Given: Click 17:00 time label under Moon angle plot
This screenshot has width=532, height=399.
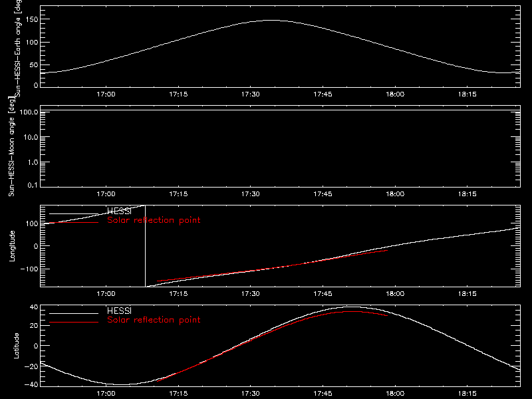Looking at the screenshot, I should tap(106, 194).
